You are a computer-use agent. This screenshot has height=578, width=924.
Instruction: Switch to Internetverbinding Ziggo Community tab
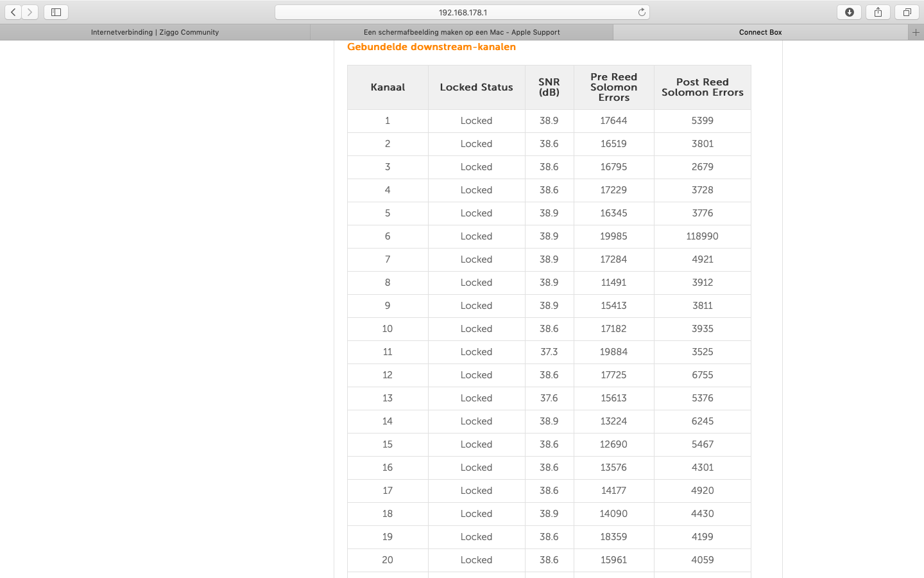(155, 32)
